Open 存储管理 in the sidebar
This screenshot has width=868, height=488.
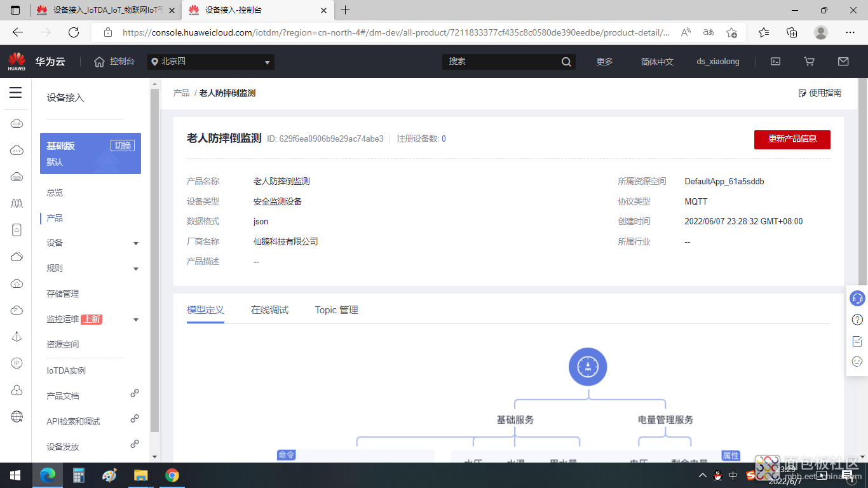pyautogui.click(x=63, y=294)
